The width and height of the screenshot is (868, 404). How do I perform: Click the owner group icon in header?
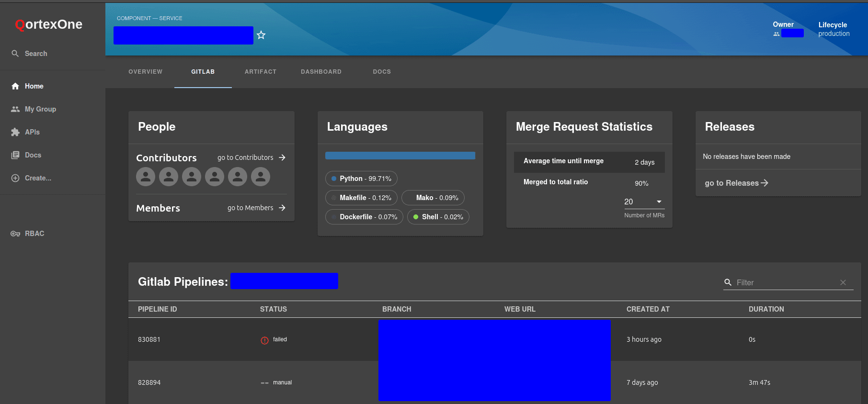tap(776, 34)
